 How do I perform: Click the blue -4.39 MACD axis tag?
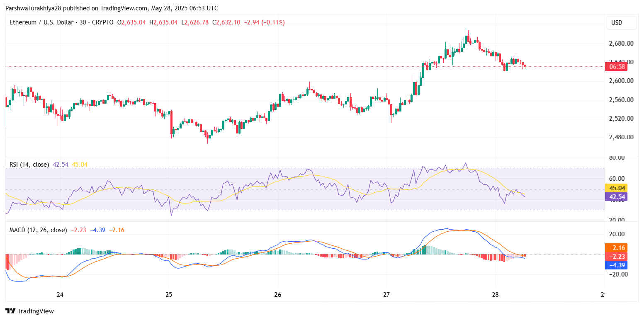click(x=616, y=265)
